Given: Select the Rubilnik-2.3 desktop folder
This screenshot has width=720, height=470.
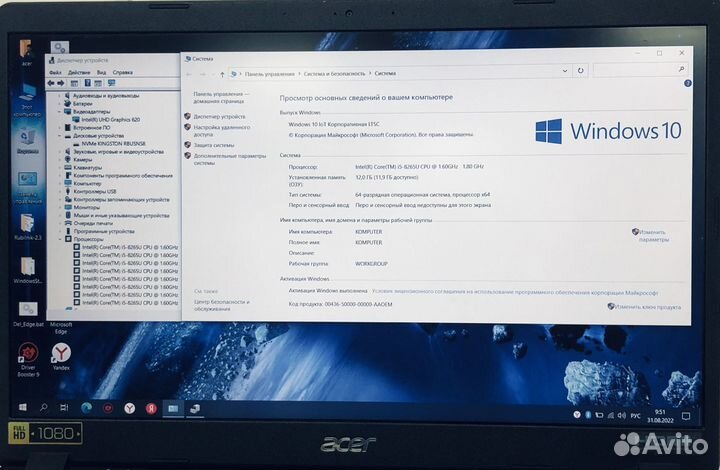Looking at the screenshot, I should coord(28,227).
